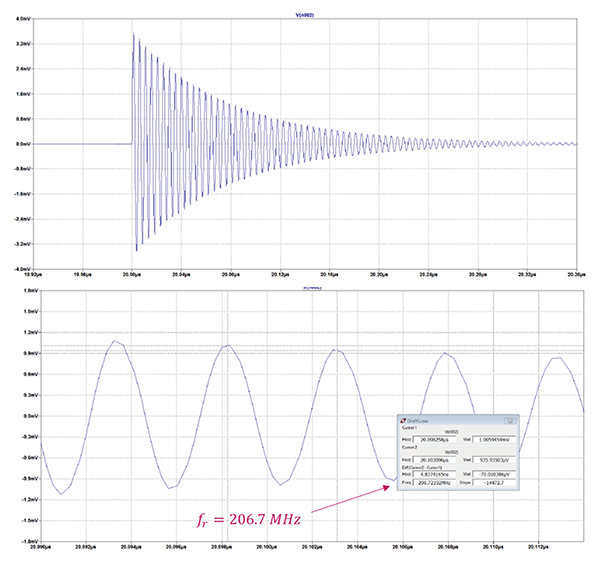Click the Freq field showing 206.72 MHz
The width and height of the screenshot is (600, 564).
pos(432,482)
